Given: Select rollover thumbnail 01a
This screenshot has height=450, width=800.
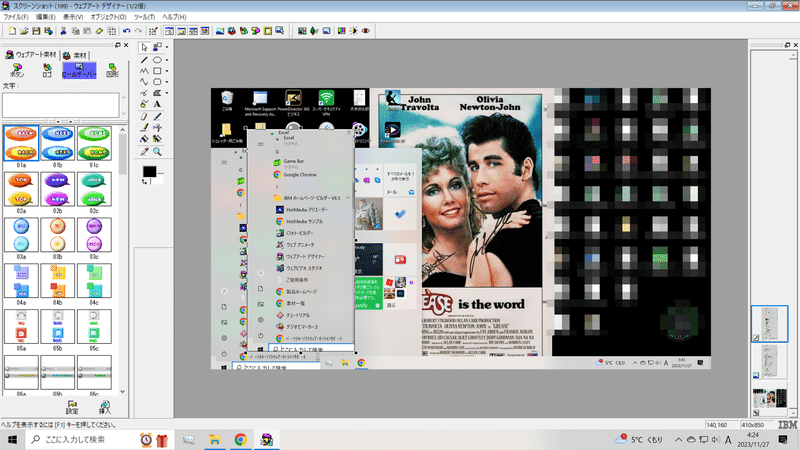Looking at the screenshot, I should coord(21,144).
